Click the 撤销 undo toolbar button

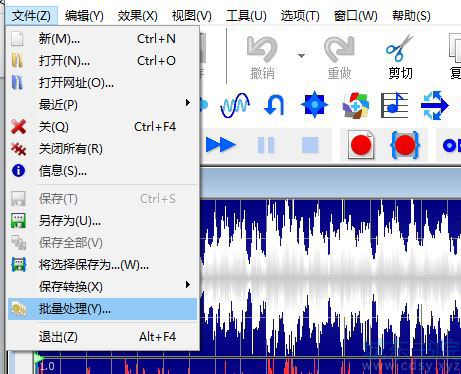pyautogui.click(x=262, y=58)
